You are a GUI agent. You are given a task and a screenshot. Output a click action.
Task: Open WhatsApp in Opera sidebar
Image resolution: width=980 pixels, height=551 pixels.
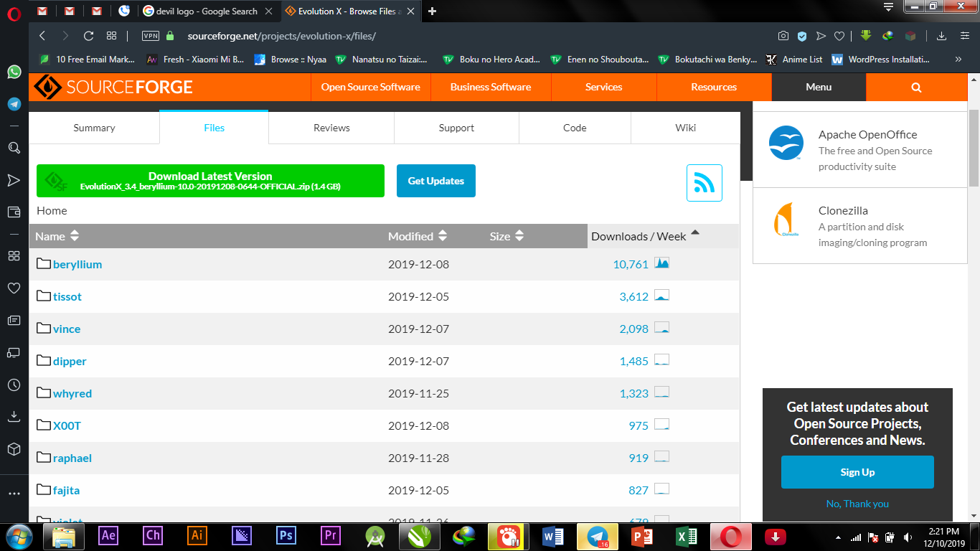tap(14, 72)
